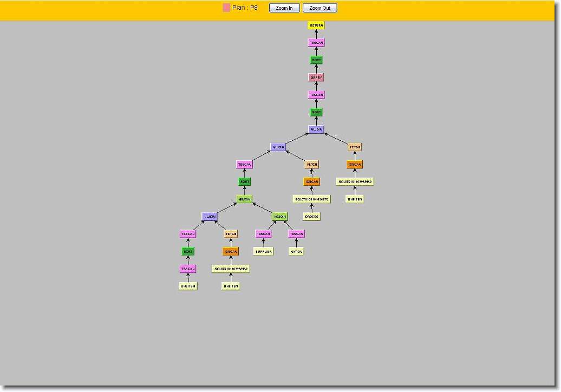The image size is (561, 392).
Task: Select the leftmost LINEITEM table node
Action: (x=188, y=286)
